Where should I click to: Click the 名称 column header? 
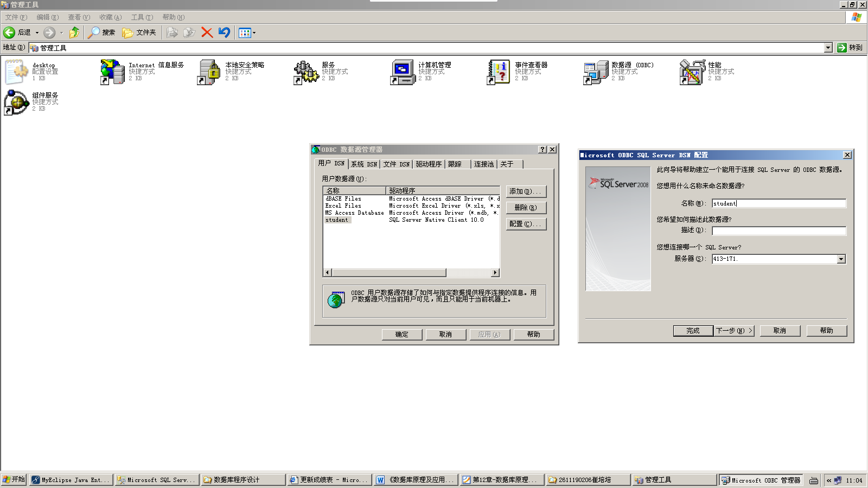[x=355, y=191]
